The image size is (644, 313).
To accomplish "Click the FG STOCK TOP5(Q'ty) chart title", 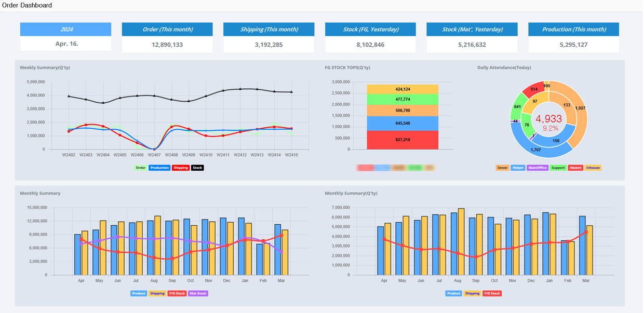I will (347, 67).
